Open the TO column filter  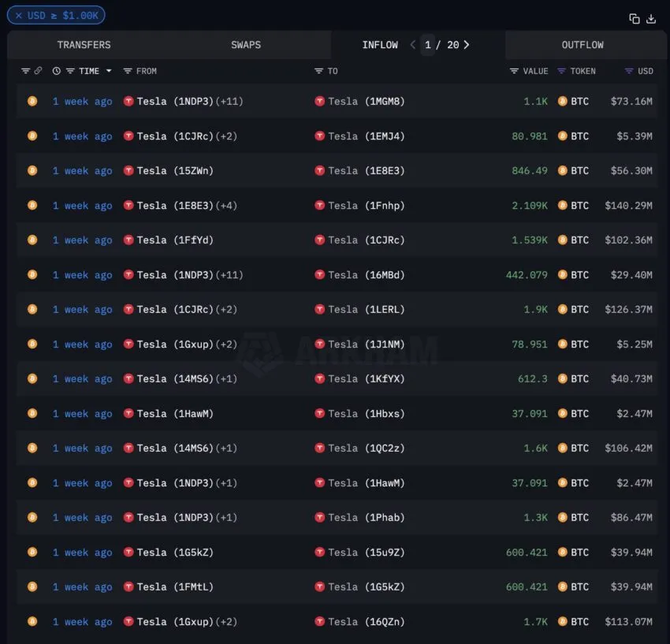click(x=318, y=71)
